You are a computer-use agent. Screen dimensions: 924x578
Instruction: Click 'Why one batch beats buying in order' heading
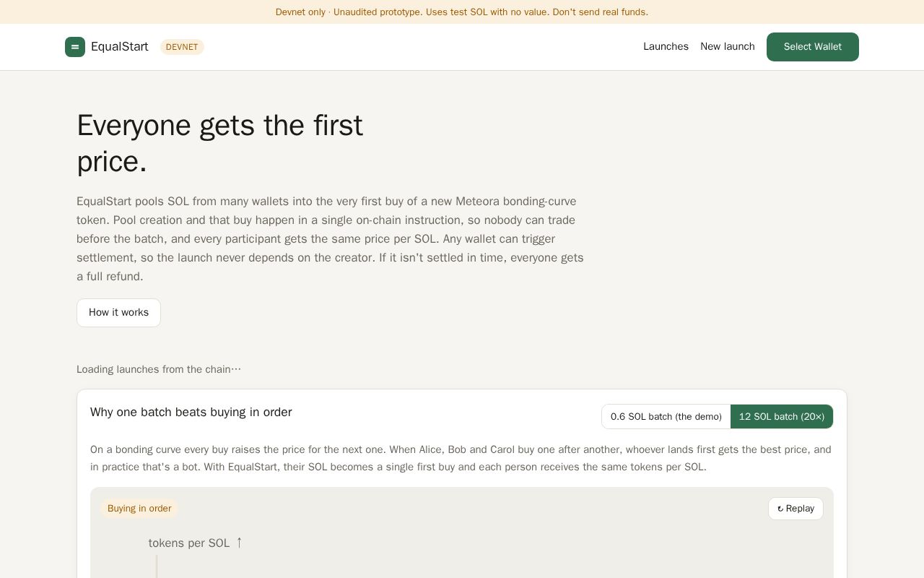pos(191,412)
